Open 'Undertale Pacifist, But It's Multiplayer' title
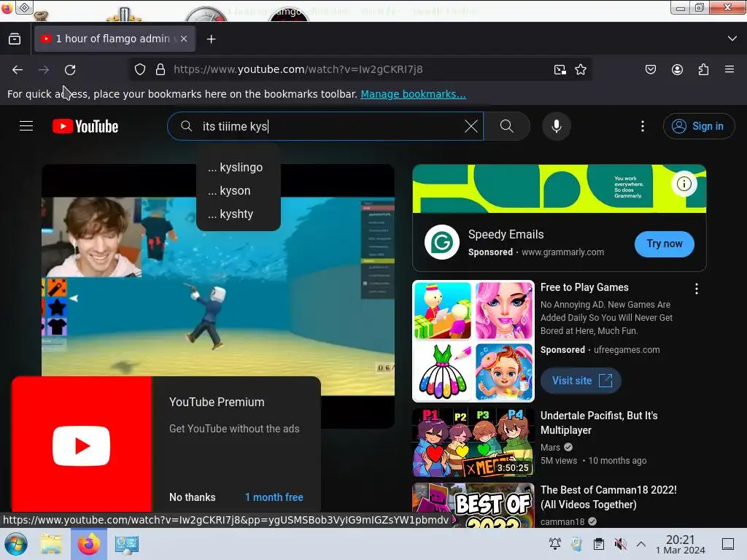This screenshot has width=747, height=560. pos(599,423)
